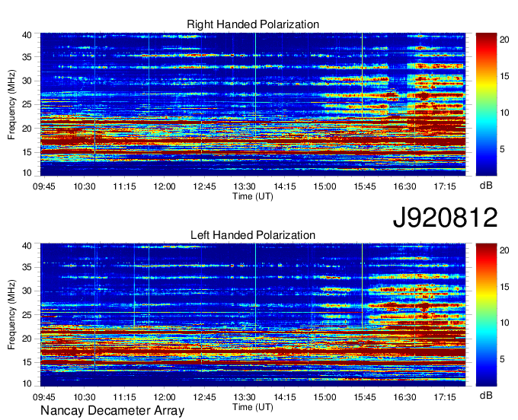Click the Left Handed Polarization spectrogram image

click(x=253, y=315)
